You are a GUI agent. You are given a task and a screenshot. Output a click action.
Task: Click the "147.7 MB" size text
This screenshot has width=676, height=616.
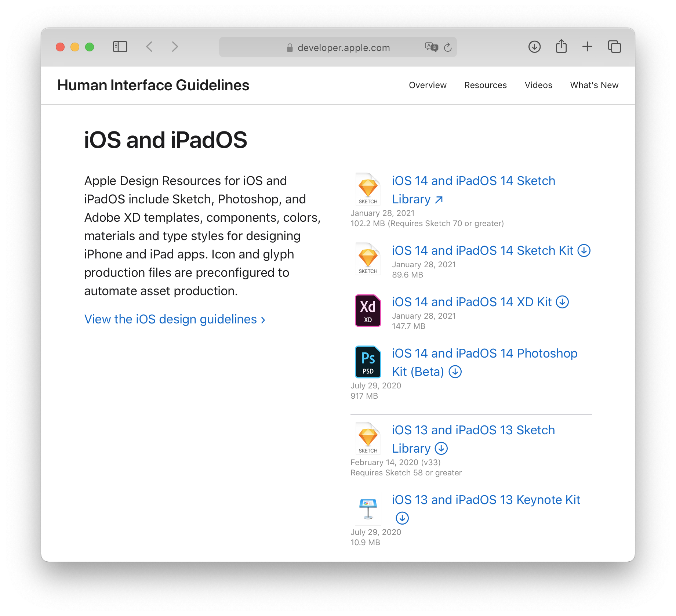pos(408,326)
